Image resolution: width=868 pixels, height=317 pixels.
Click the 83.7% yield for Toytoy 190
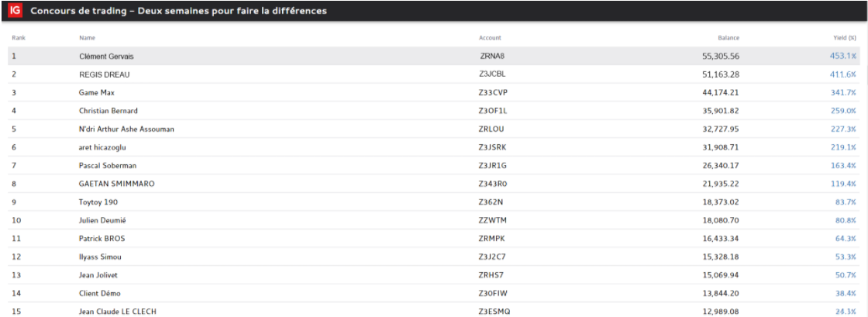coord(845,202)
